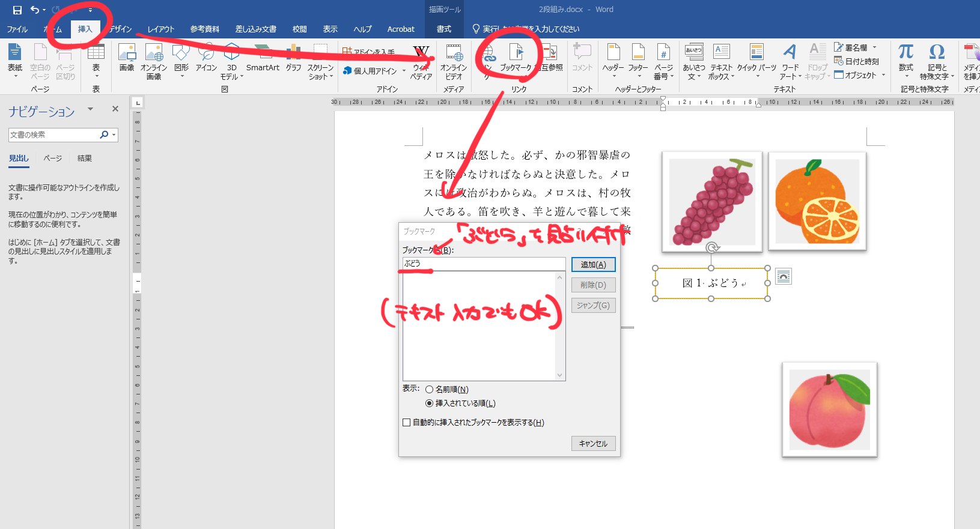Insert icons (アイコン)
The height and width of the screenshot is (529, 980).
[206, 58]
